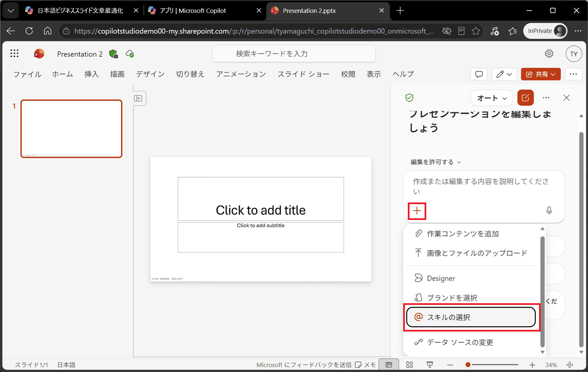588x372 pixels.
Task: Select slide 1 thumbnail
Action: coord(71,129)
